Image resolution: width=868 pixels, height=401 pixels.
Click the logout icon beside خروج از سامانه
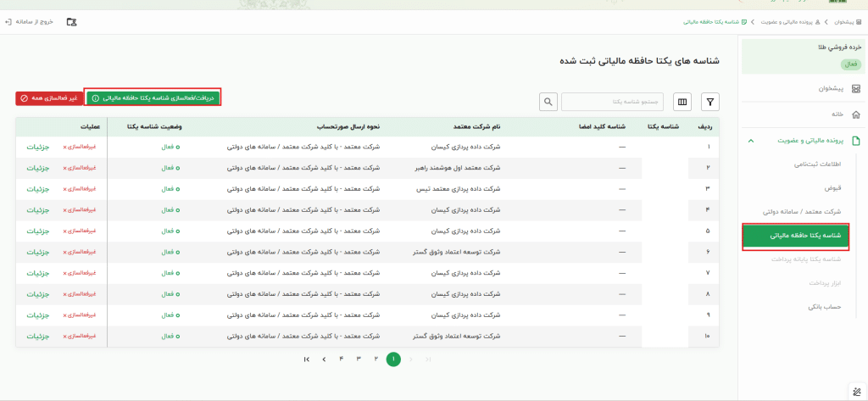pyautogui.click(x=8, y=21)
